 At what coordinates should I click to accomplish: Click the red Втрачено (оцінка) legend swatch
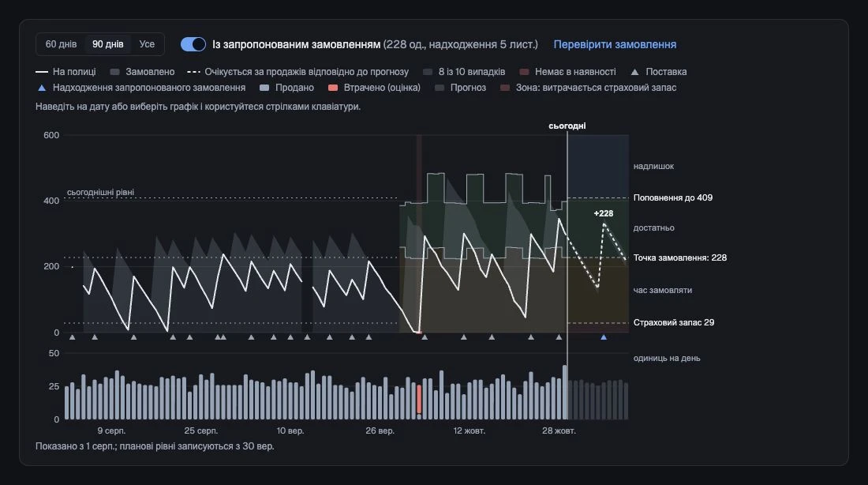333,88
